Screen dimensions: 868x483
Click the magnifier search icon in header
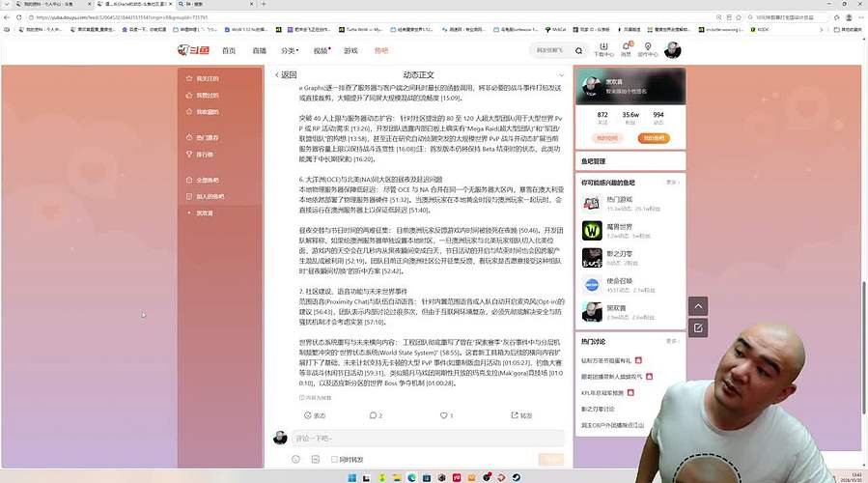[578, 50]
